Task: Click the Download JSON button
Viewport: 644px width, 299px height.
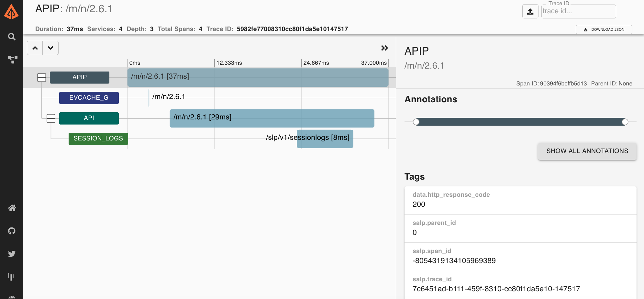Action: [x=604, y=29]
